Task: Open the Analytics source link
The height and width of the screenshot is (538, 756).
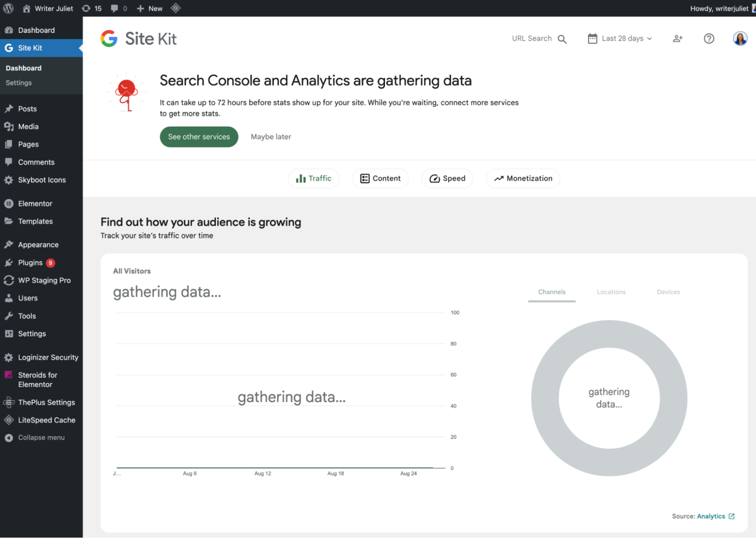Action: 715,516
